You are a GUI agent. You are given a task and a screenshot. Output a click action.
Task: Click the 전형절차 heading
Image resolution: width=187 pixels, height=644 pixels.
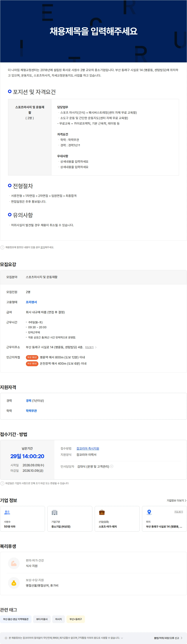(23, 186)
